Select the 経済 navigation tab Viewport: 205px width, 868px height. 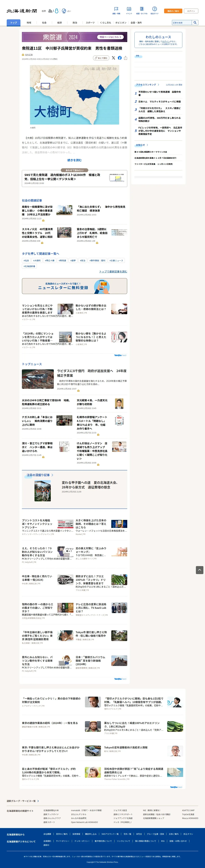pos(60,23)
